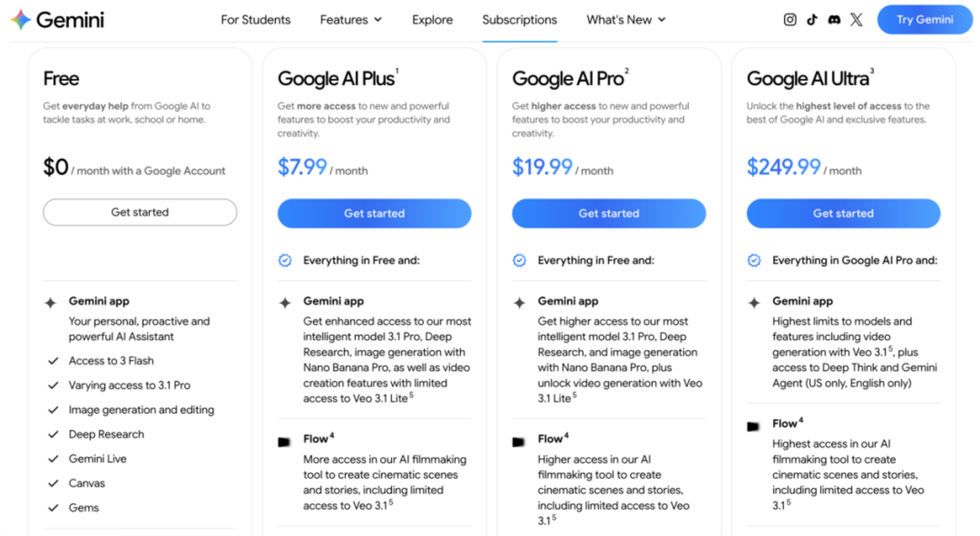Open the Discord social icon

click(834, 20)
